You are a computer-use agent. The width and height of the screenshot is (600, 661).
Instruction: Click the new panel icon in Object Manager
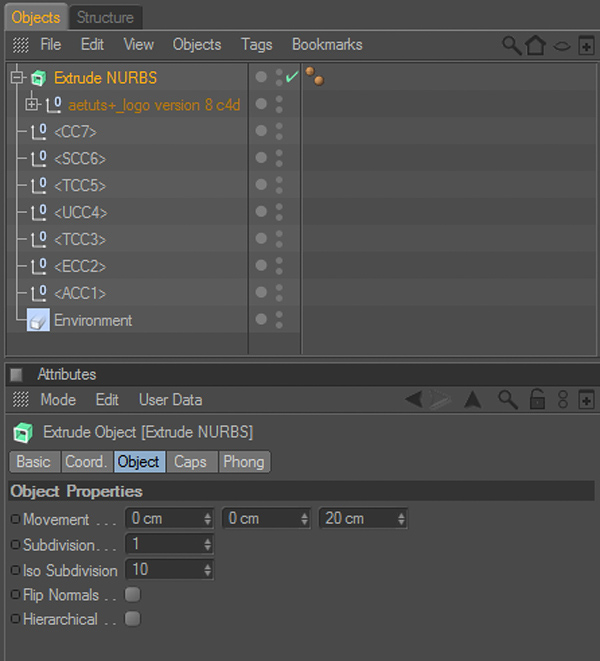pyautogui.click(x=586, y=46)
